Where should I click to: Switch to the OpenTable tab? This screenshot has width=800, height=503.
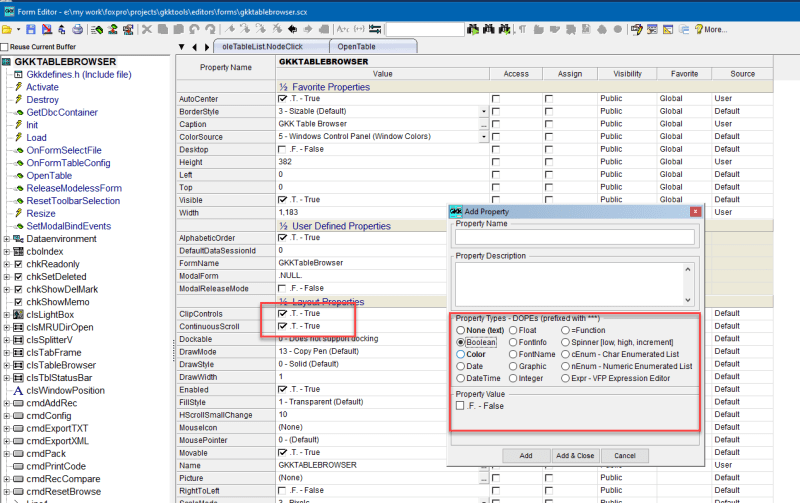click(x=373, y=46)
